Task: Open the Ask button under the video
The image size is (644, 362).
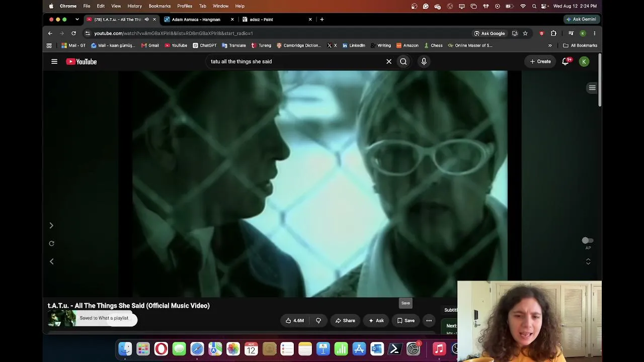Action: [376, 320]
